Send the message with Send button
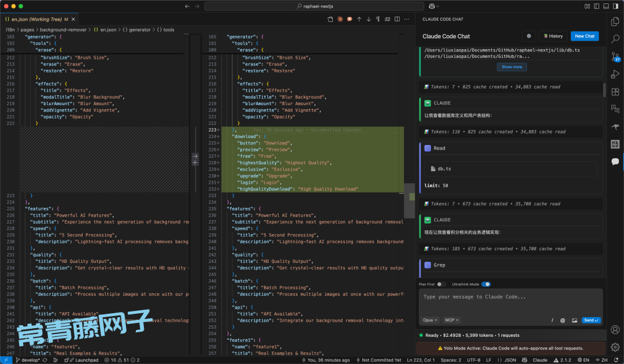Viewport: 624px width, 364px height. coord(591,320)
